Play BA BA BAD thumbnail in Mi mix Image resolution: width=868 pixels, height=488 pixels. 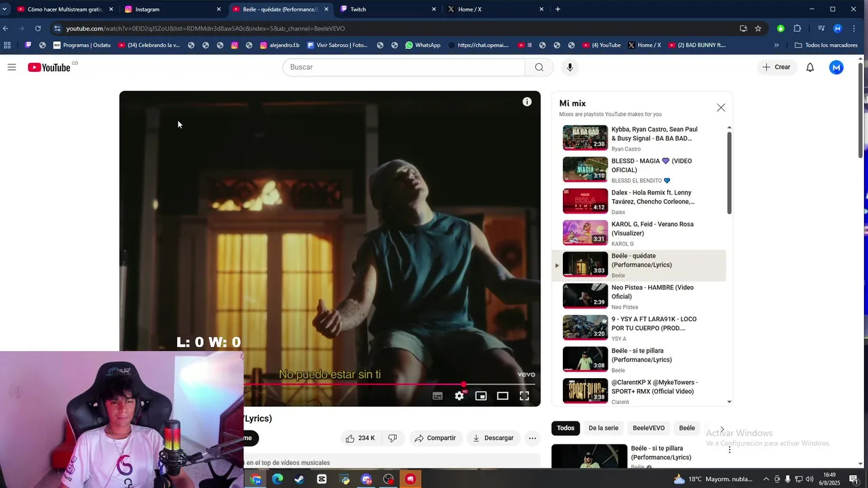[585, 138]
